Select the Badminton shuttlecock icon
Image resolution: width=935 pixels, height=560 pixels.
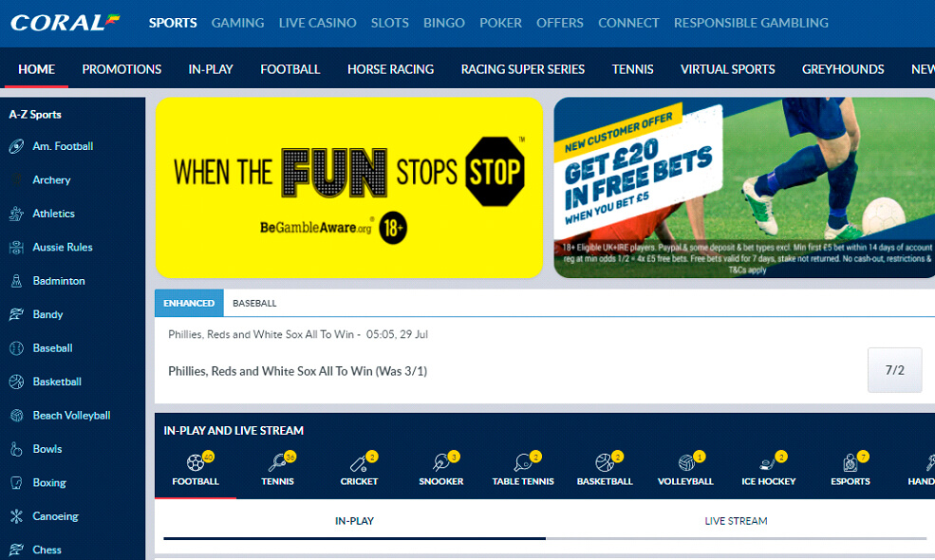16,281
